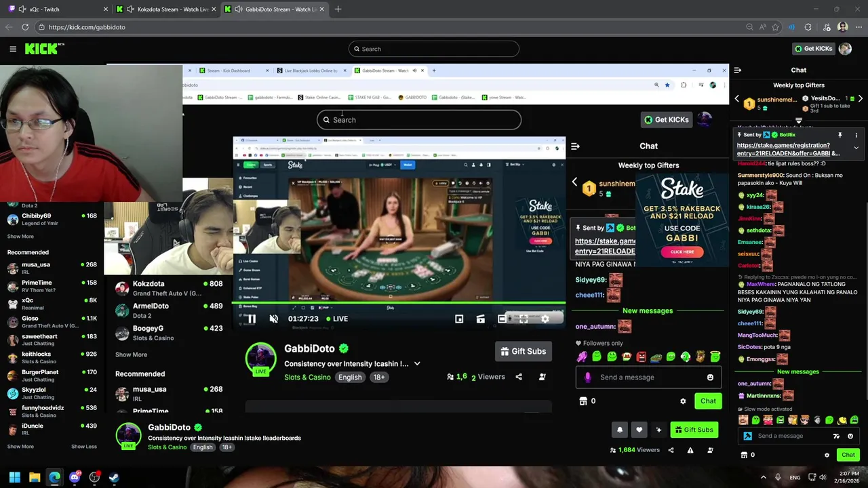
Task: Toggle mute on the Kokzdota Stream tab
Action: pos(130,9)
